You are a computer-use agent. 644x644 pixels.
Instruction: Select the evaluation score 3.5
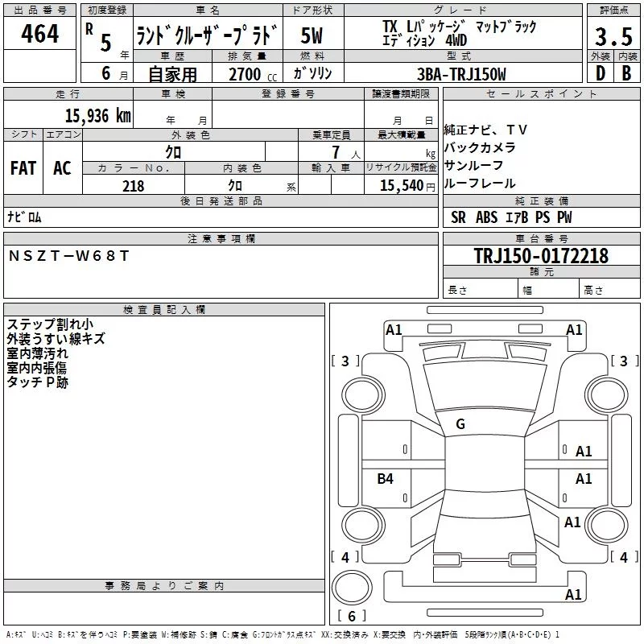(x=613, y=36)
